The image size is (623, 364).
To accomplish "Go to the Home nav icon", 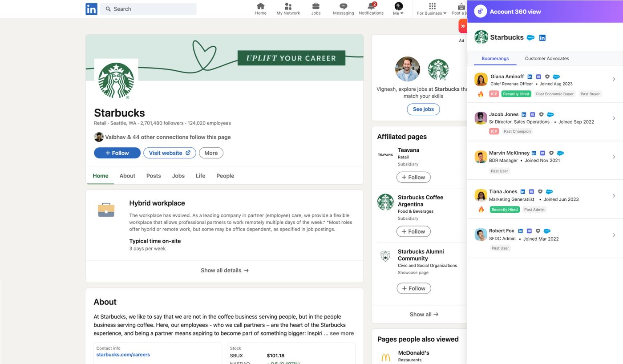I will pos(261,9).
